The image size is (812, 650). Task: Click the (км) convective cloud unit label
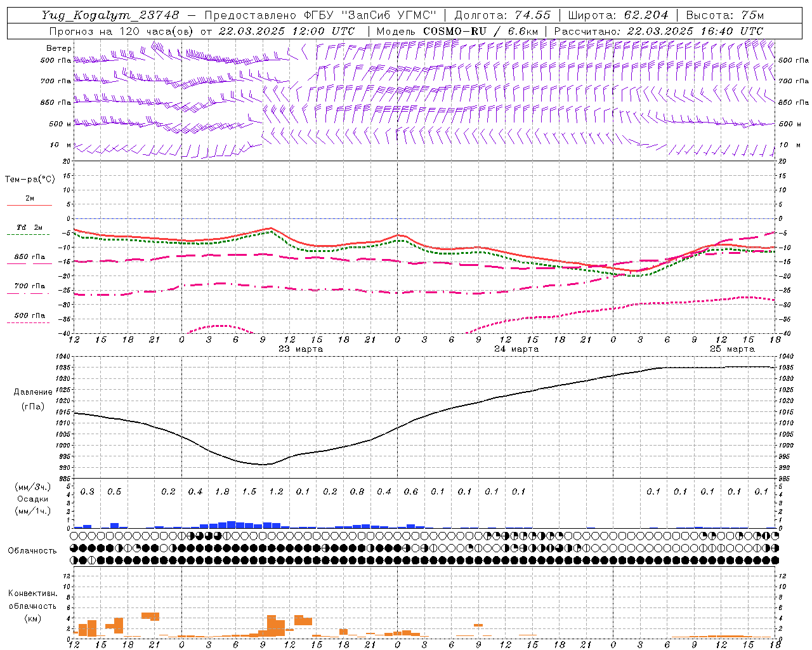(33, 618)
